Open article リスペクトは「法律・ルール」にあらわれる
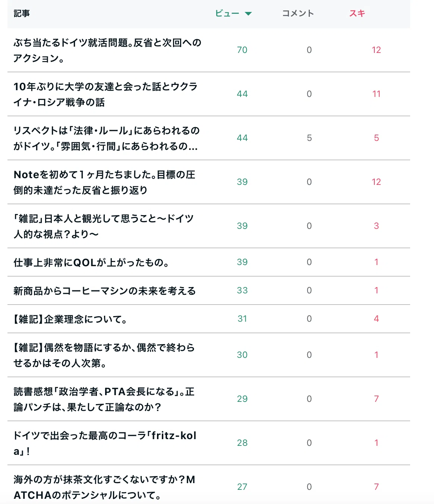Screen dimensions: 434x504 click(x=107, y=138)
